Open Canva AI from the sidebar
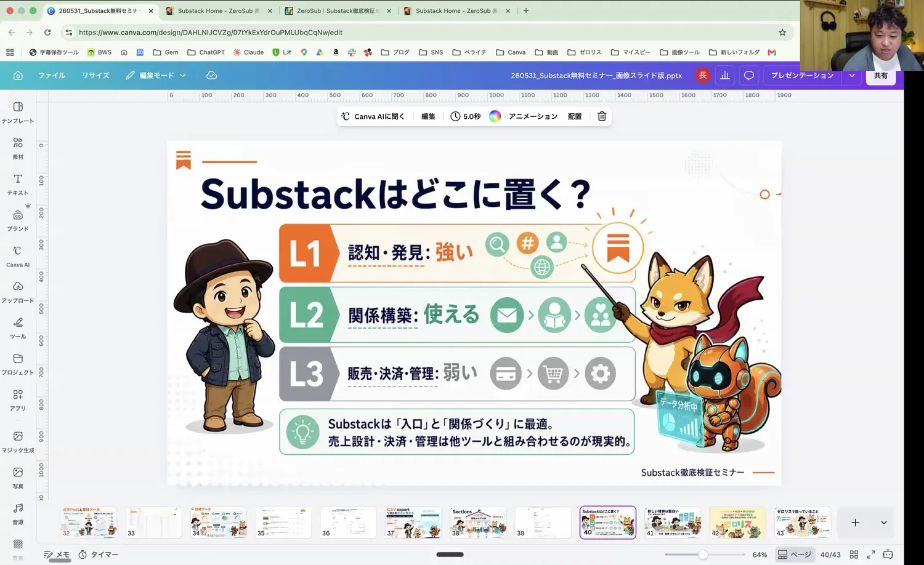 [18, 256]
